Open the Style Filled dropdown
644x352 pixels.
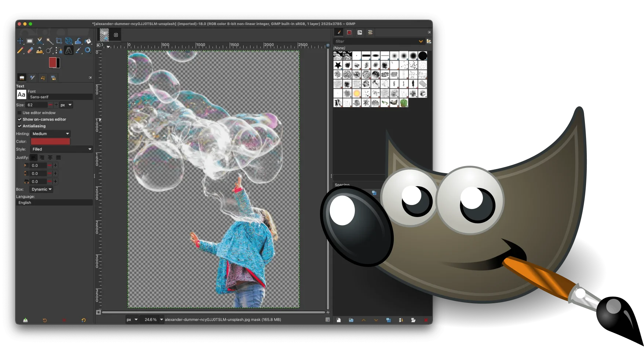[62, 149]
